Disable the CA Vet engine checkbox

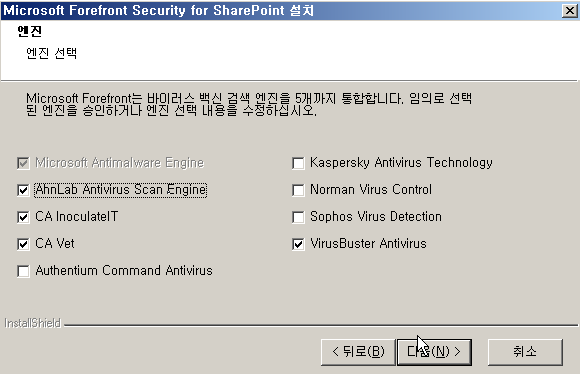point(23,244)
